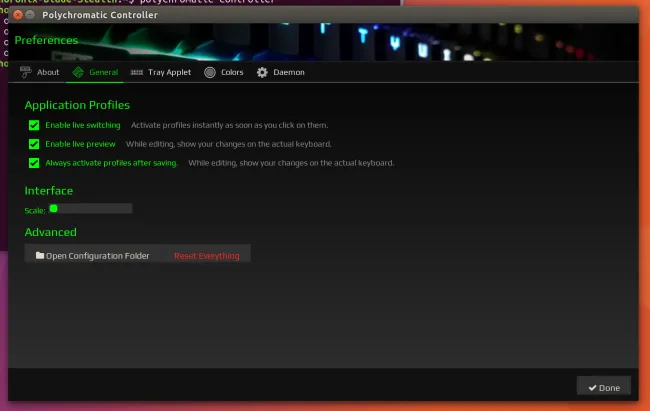
Task: Click the Scale slider handle
Action: click(x=53, y=208)
